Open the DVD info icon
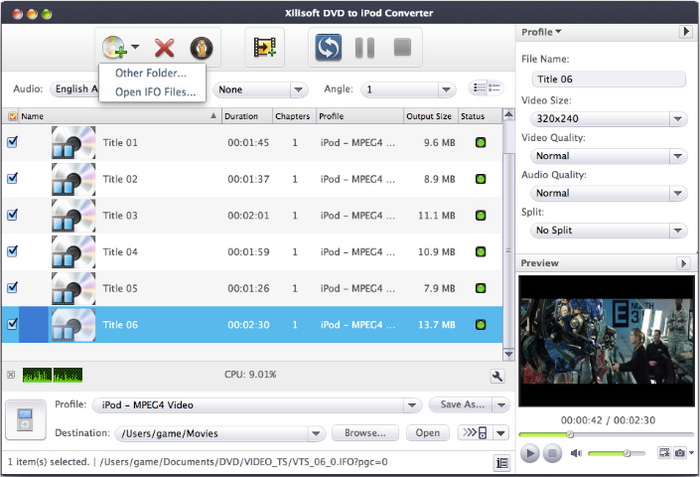This screenshot has height=477, width=700. [x=201, y=48]
